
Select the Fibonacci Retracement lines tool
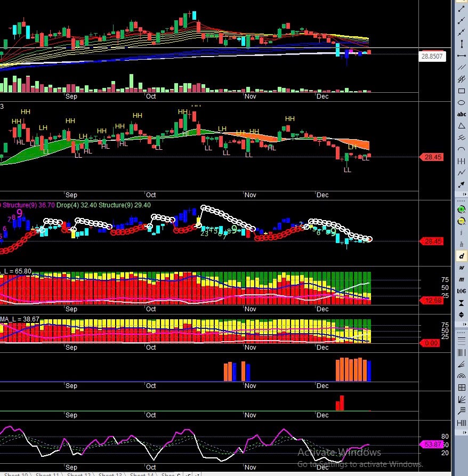point(461,341)
